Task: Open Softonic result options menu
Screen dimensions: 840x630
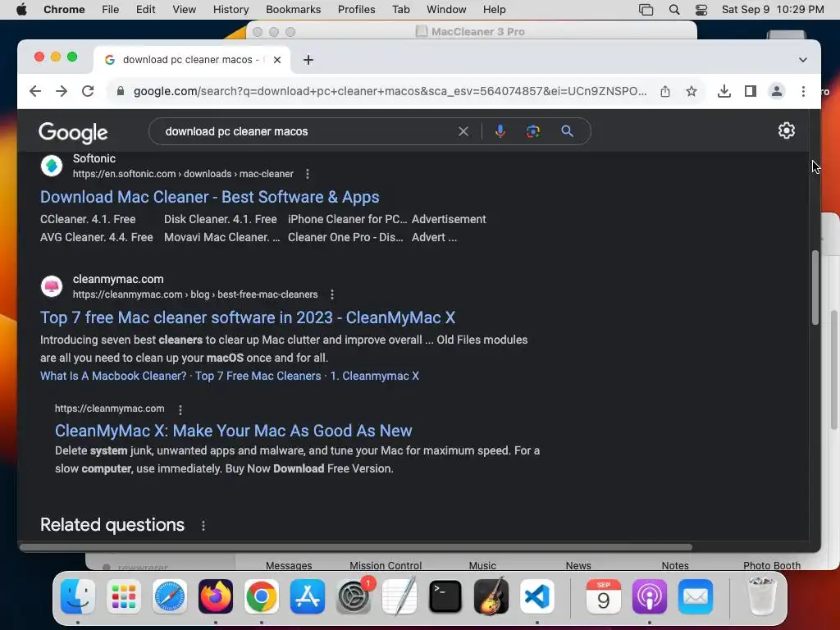Action: tap(307, 174)
